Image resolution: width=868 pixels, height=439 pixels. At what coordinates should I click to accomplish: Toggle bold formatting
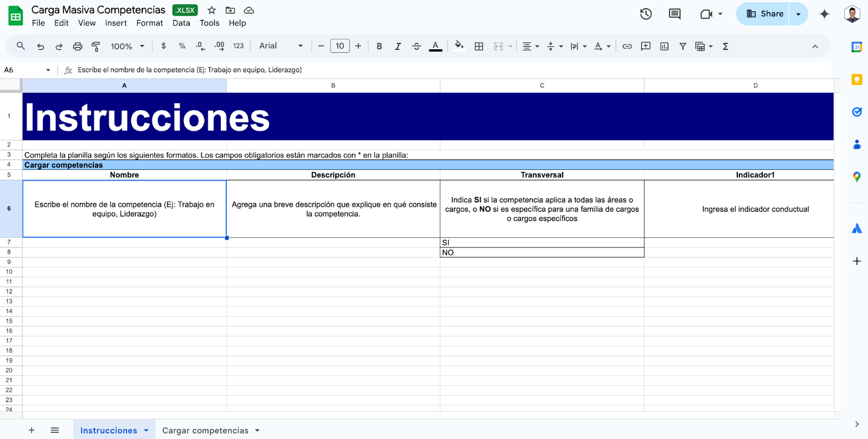pos(379,46)
